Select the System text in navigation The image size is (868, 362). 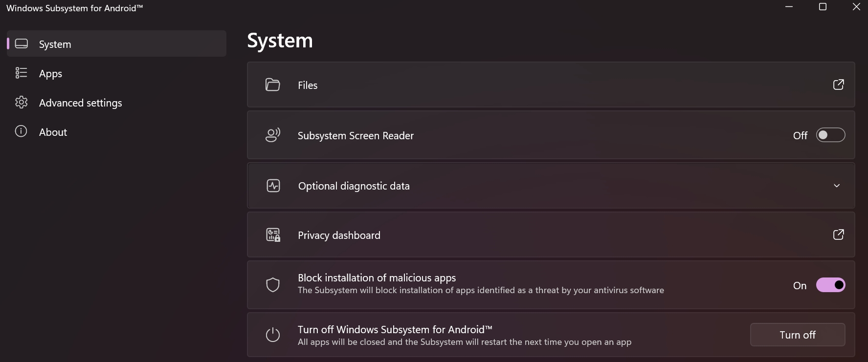[x=55, y=44]
